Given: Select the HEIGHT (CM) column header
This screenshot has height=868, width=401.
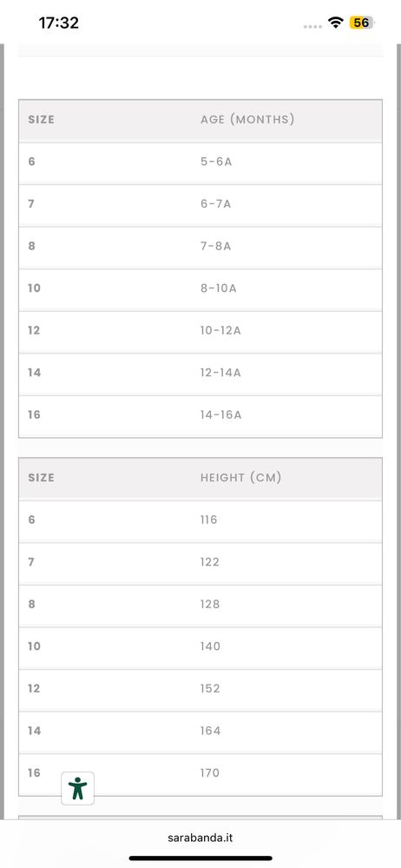Looking at the screenshot, I should [240, 477].
